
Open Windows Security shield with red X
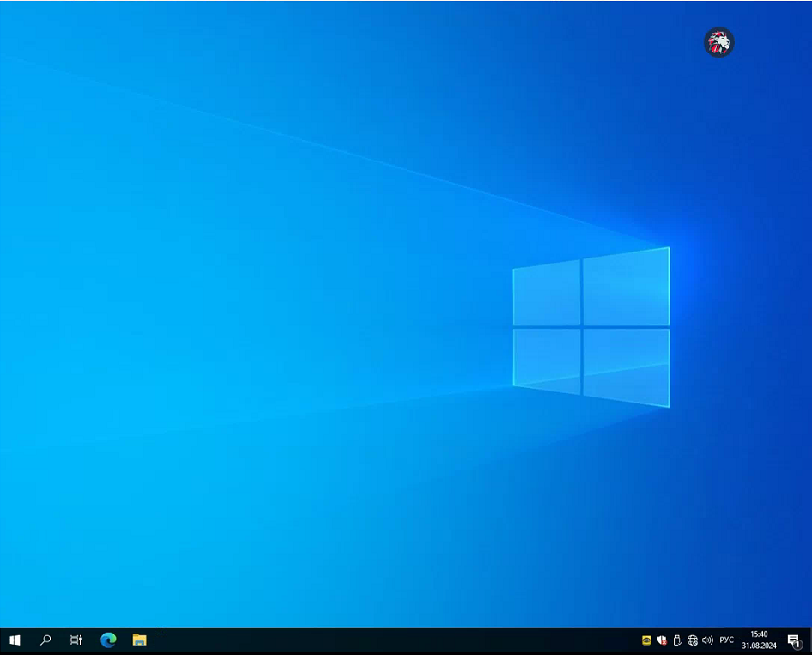662,640
